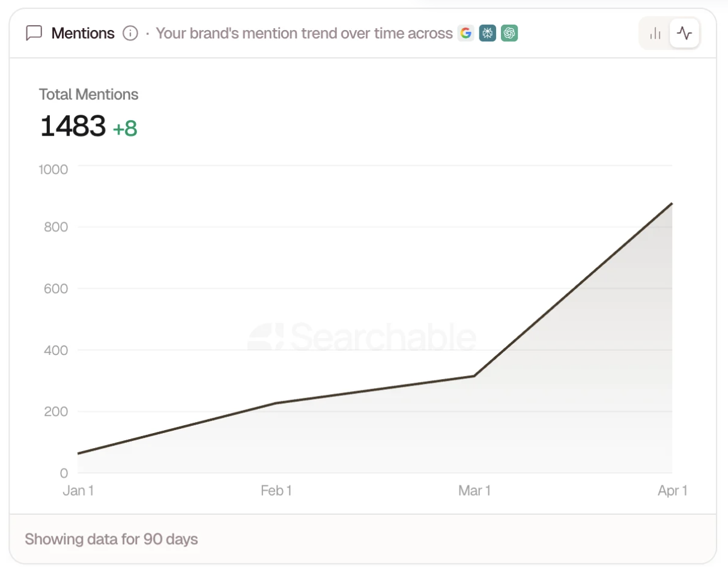Click the 0 y-axis label
The image size is (728, 573).
64,473
